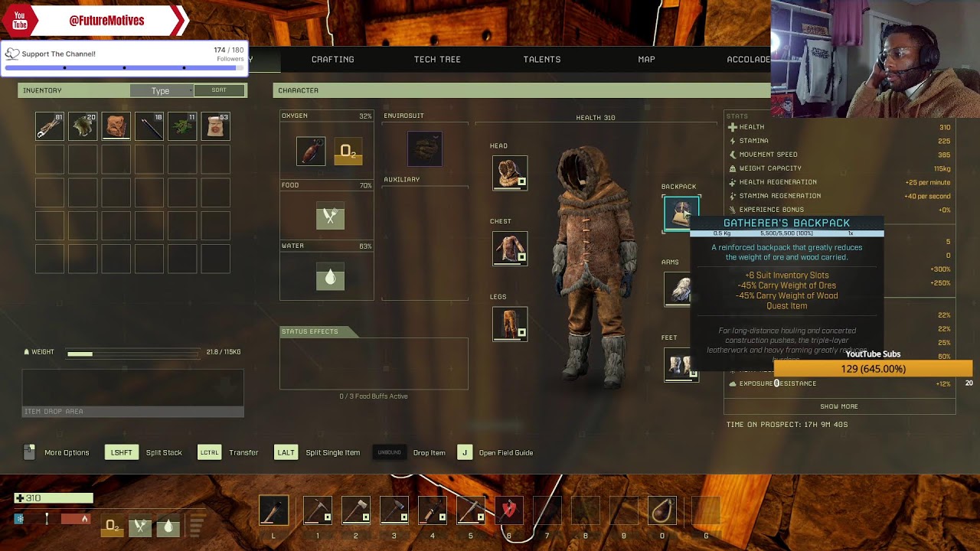Click the Experience Bonus stat row
Screen dimensions: 980x551
[x=840, y=210]
